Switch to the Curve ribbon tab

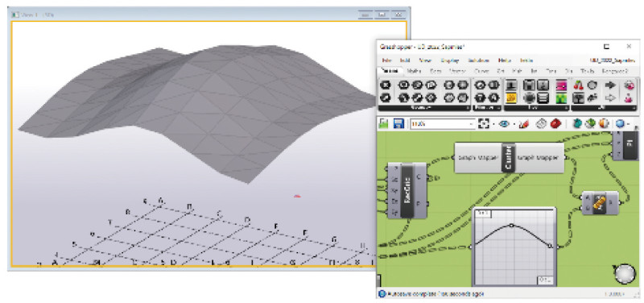481,71
